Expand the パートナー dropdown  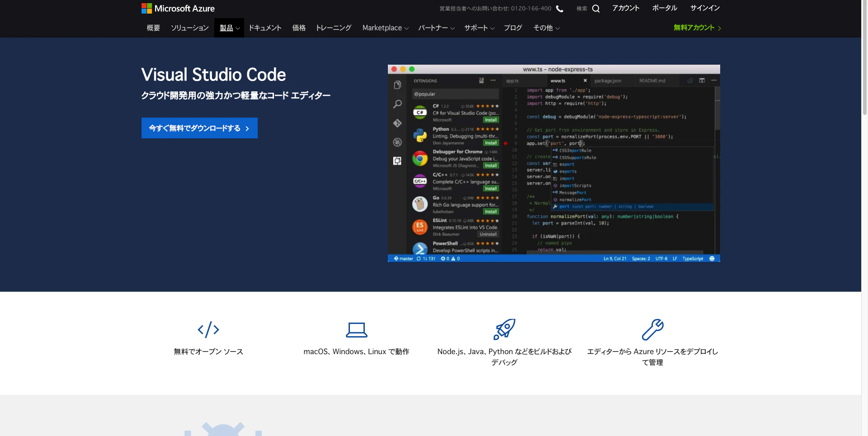(436, 28)
